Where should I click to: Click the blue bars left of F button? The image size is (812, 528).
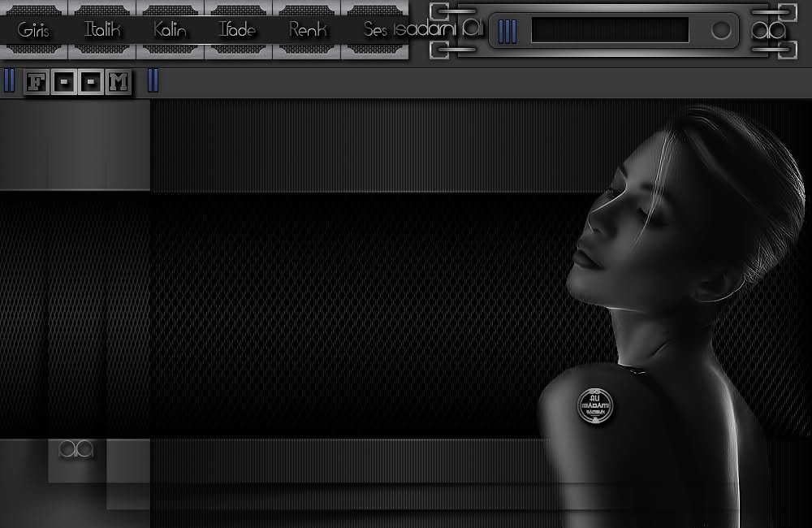[9, 81]
